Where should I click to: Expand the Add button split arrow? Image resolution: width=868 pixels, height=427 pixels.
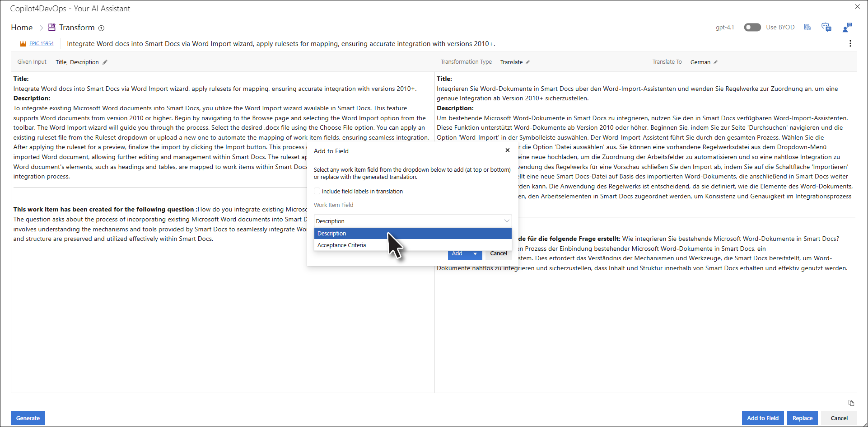click(x=475, y=254)
